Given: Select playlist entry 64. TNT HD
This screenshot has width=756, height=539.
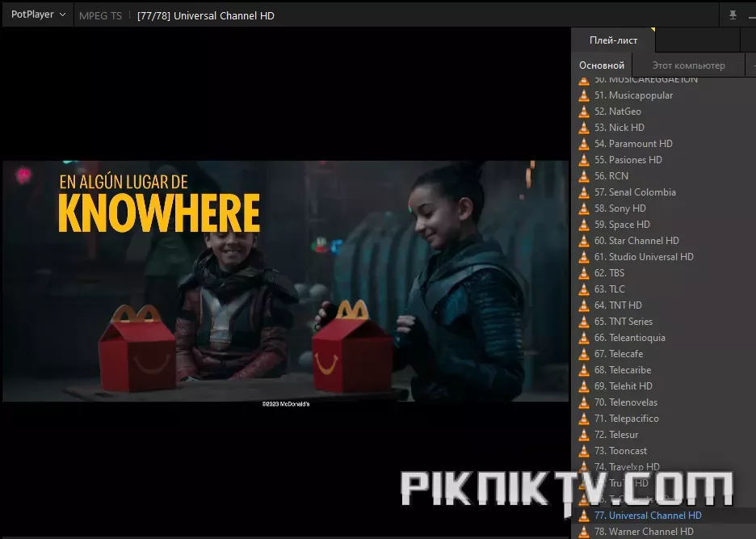Looking at the screenshot, I should click(x=663, y=305).
